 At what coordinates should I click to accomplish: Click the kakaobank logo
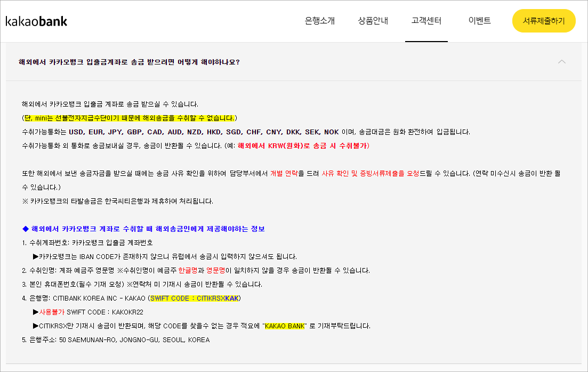tap(36, 21)
